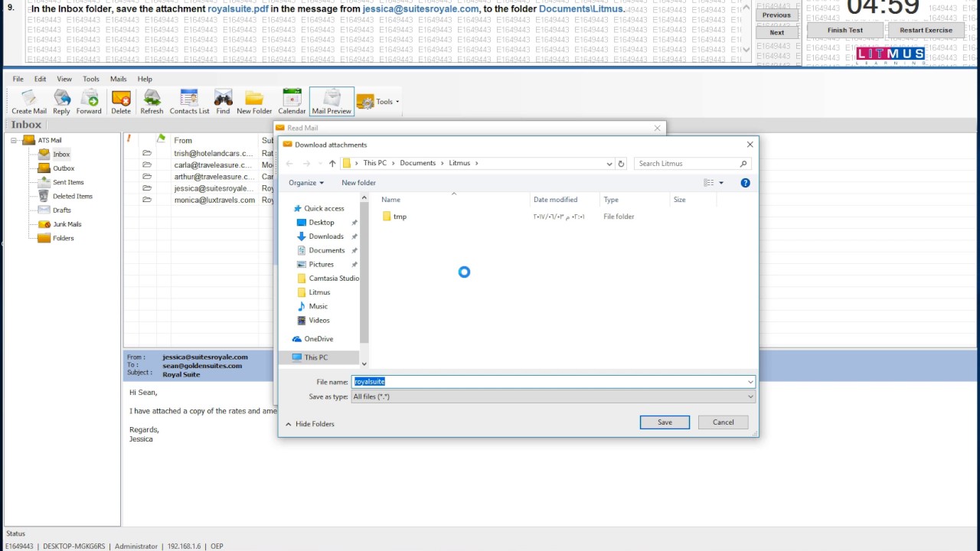Click the Save button in the dialog

(665, 422)
